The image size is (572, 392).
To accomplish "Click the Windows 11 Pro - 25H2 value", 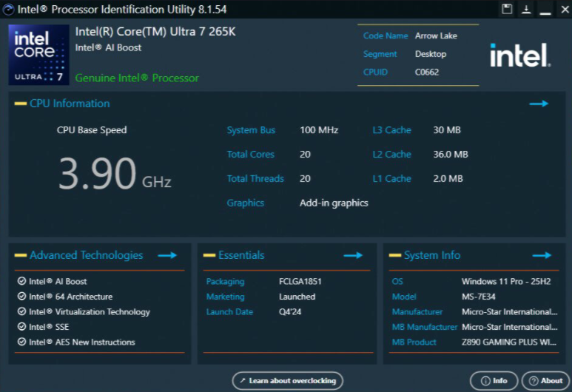I will click(506, 282).
